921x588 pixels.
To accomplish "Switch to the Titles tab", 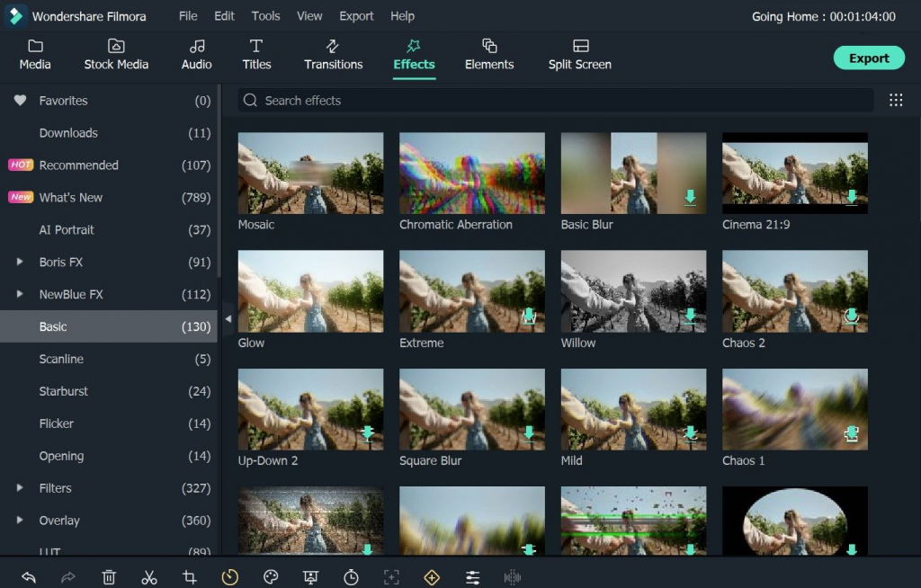I will click(x=256, y=55).
